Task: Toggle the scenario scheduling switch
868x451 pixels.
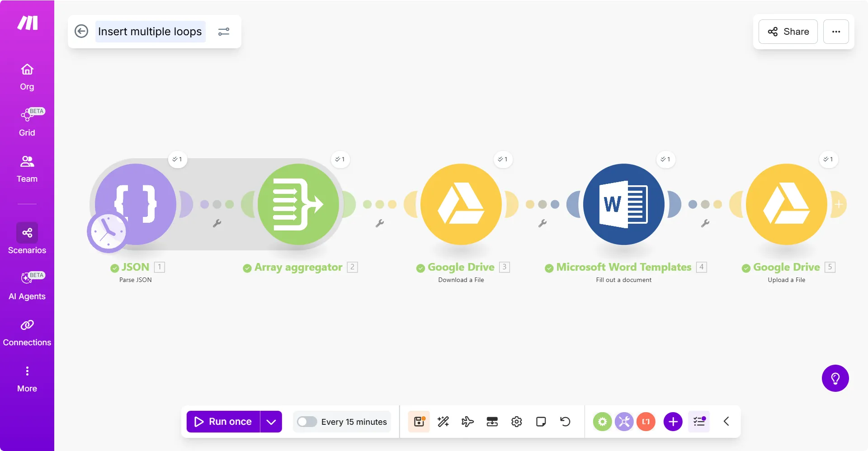Action: [x=307, y=422]
